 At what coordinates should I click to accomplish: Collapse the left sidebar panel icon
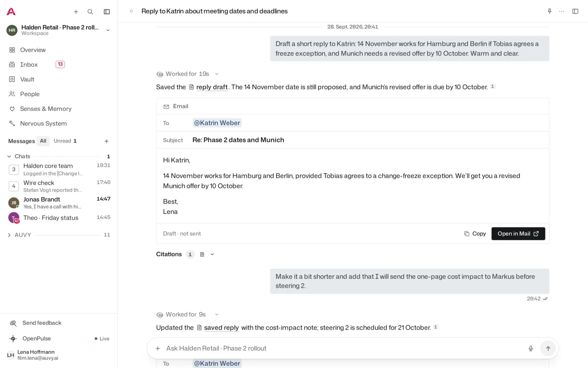coord(107,12)
